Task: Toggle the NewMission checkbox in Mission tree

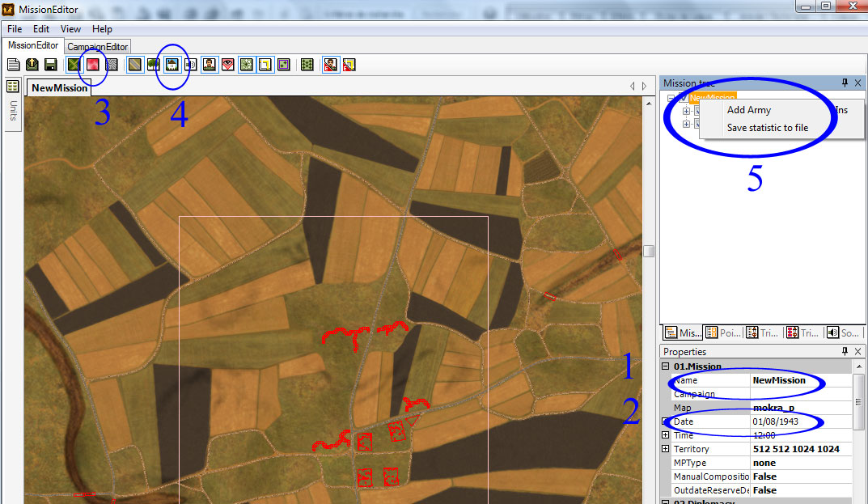Action: pos(683,99)
